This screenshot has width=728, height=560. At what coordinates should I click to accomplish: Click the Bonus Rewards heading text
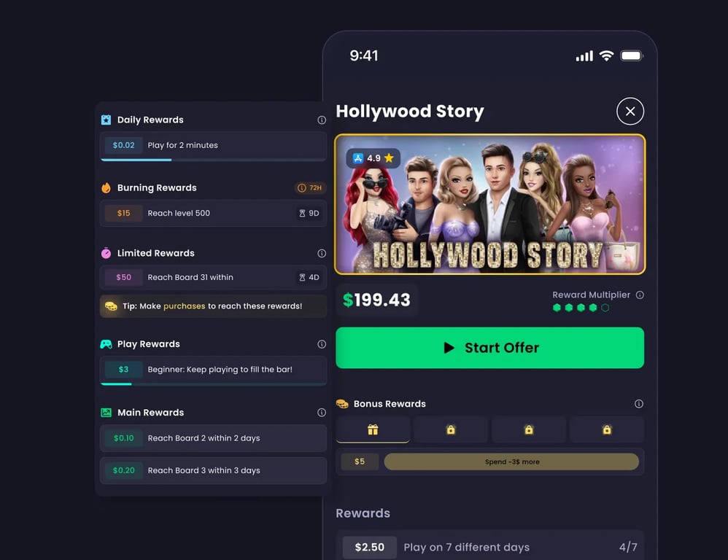(x=390, y=404)
